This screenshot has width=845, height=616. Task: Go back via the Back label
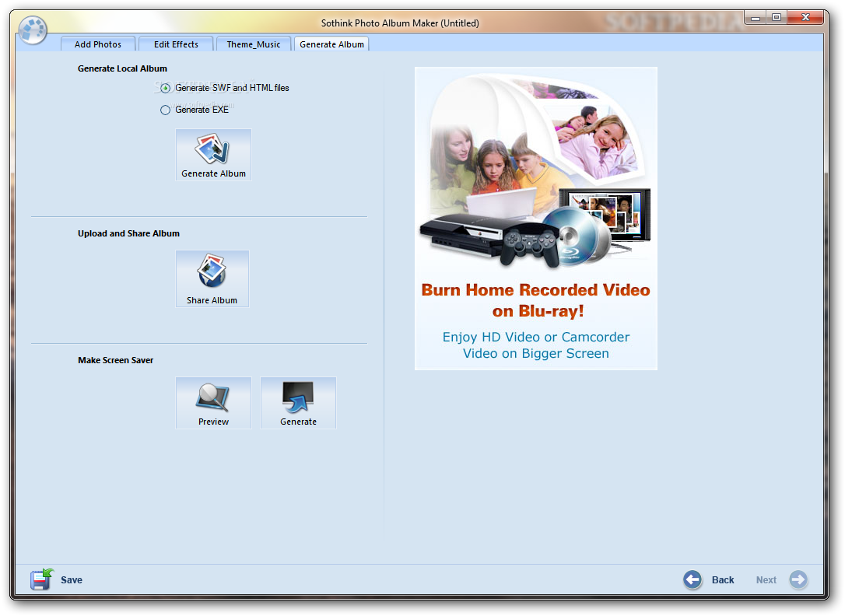pos(723,580)
